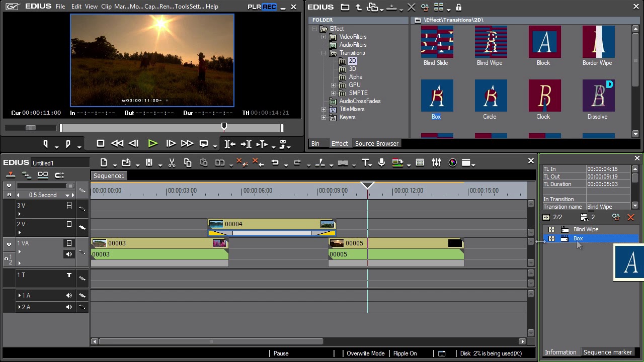The width and height of the screenshot is (644, 362).
Task: Click the Set In point icon
Action: (46, 144)
